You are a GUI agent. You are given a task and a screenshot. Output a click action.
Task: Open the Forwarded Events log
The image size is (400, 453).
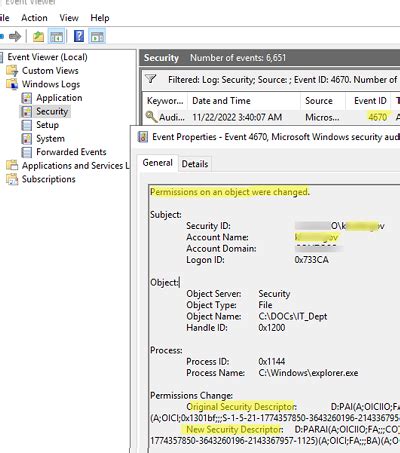71,152
